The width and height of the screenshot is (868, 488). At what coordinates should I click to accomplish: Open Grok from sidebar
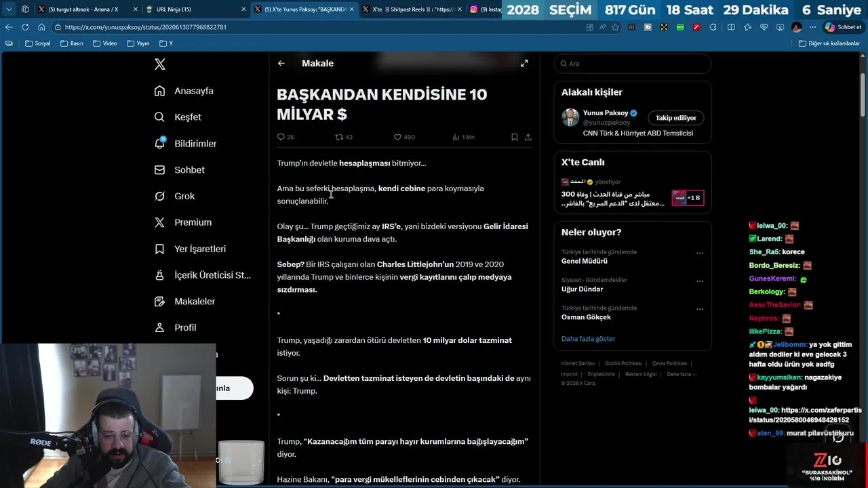coord(174,196)
